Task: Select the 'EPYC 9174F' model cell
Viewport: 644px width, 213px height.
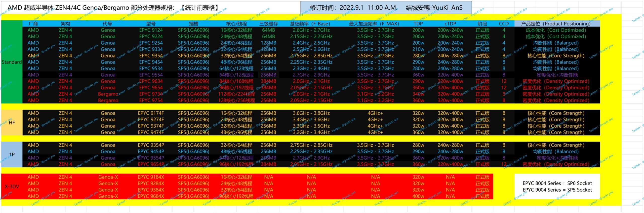Action: click(151, 113)
